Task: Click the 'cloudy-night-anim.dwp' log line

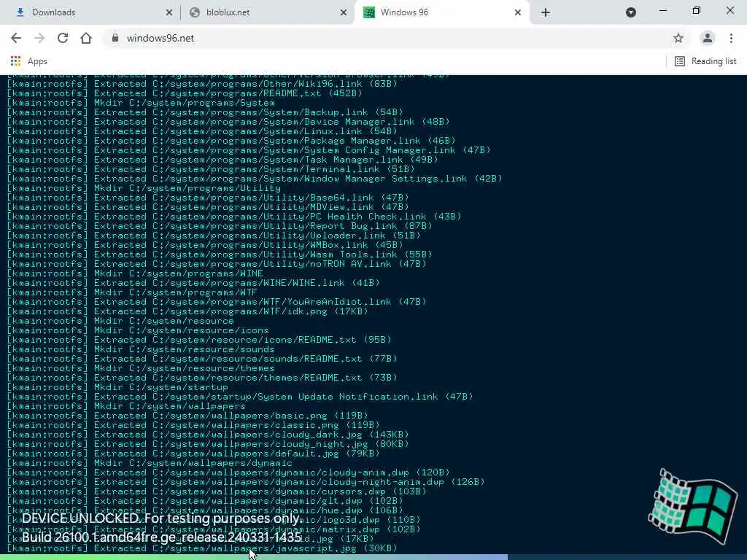Action: 246,483
